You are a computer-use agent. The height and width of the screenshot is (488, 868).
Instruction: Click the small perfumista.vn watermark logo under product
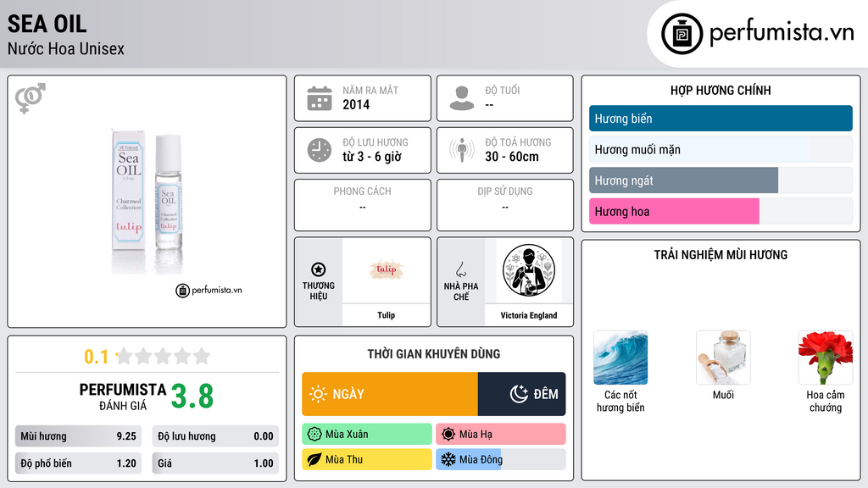(x=209, y=290)
